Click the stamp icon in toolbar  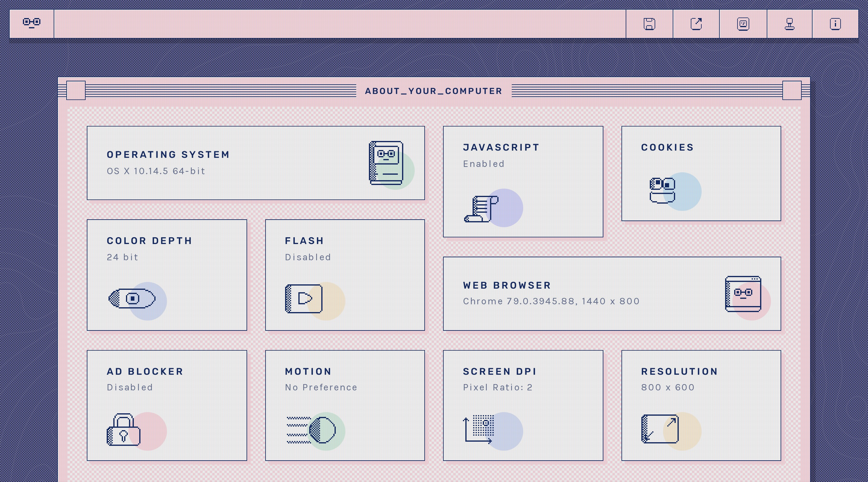[790, 24]
